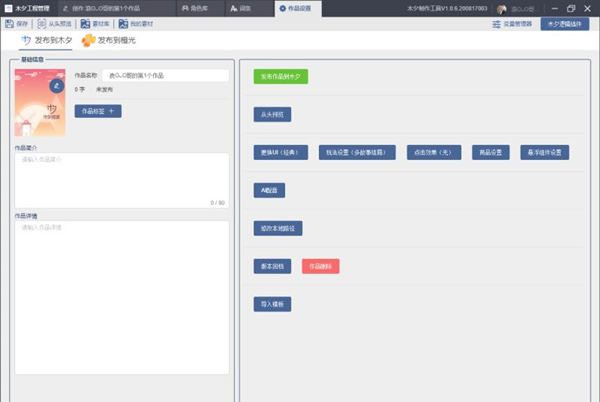Click the 作品简介 description text area
This screenshot has width=600, height=402.
[x=122, y=180]
